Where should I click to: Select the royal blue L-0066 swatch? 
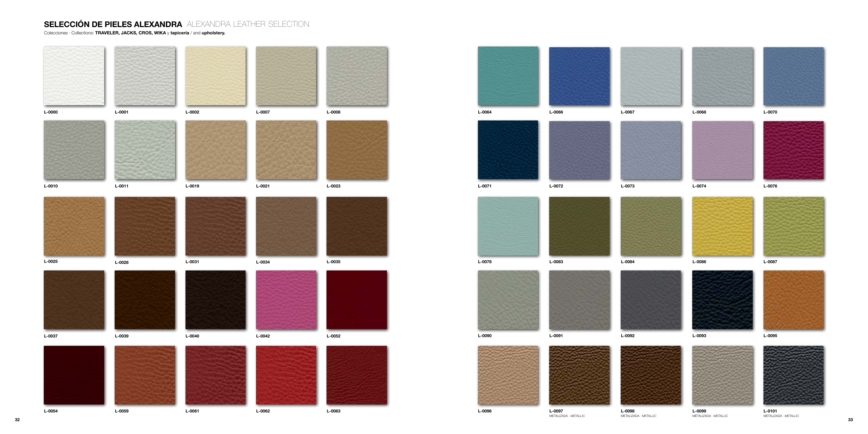click(579, 76)
